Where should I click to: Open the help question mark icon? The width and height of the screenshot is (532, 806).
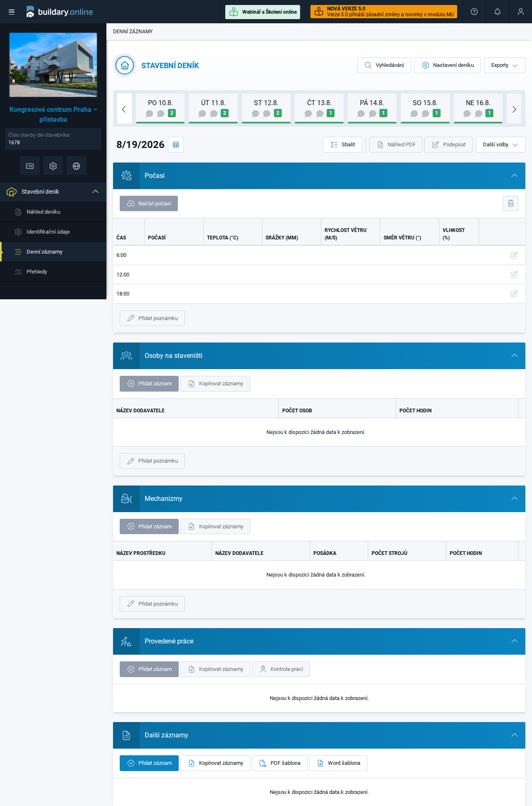point(474,12)
